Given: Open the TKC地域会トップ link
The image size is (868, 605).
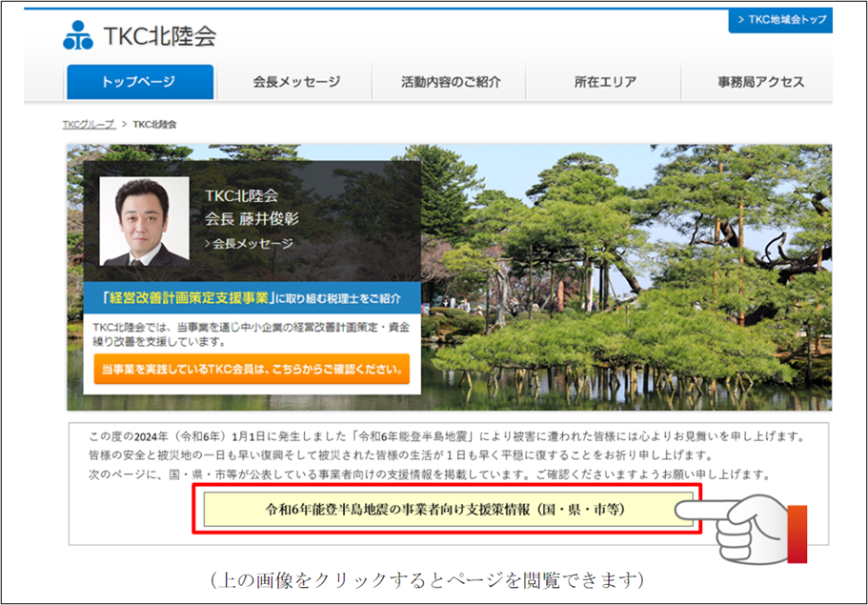Looking at the screenshot, I should [x=780, y=20].
